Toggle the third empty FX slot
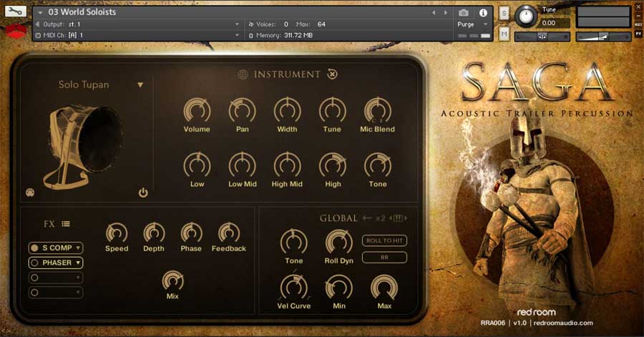The image size is (644, 337). point(34,278)
